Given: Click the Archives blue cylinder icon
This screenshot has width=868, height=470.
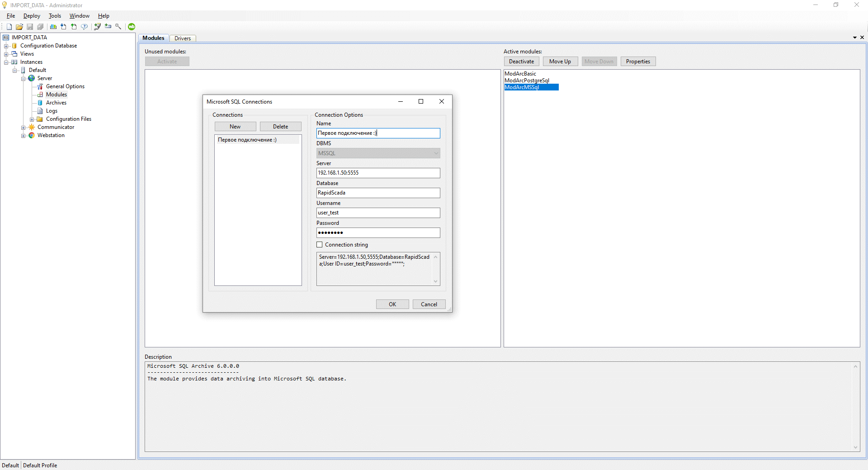Looking at the screenshot, I should 40,103.
